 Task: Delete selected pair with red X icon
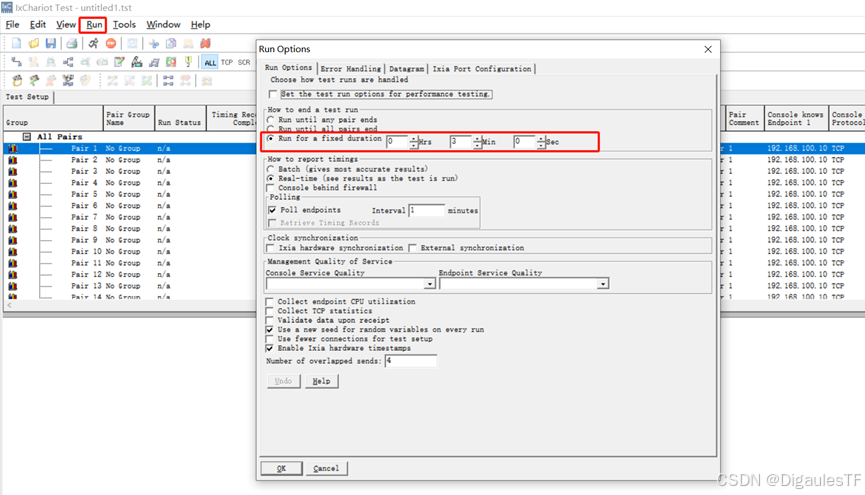pos(205,43)
